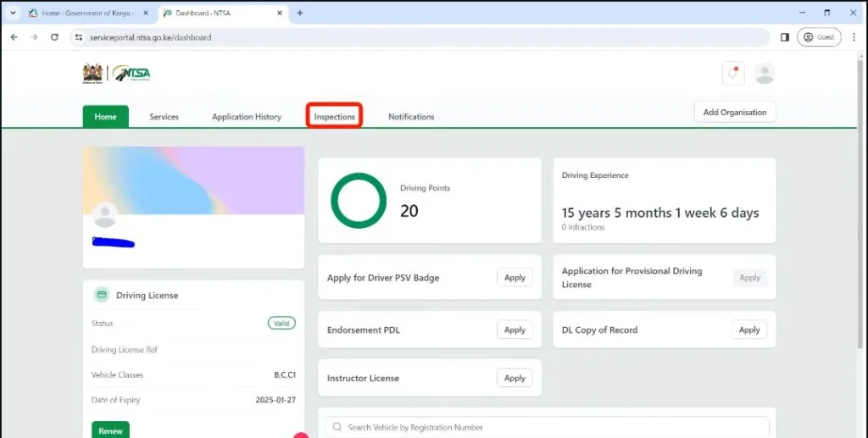Click the browser address bar URL
The height and width of the screenshot is (438, 868).
(151, 37)
